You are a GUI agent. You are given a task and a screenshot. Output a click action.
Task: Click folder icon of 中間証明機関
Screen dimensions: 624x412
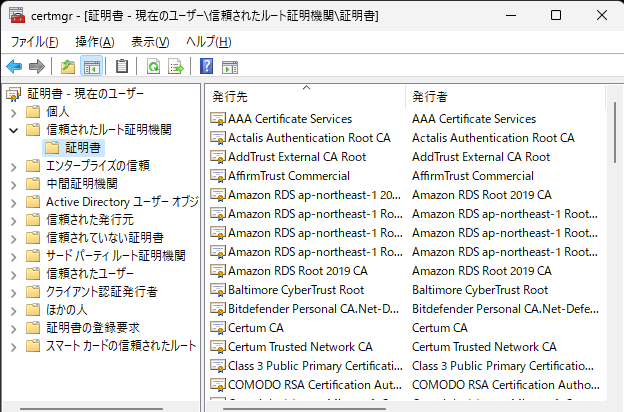(x=33, y=184)
